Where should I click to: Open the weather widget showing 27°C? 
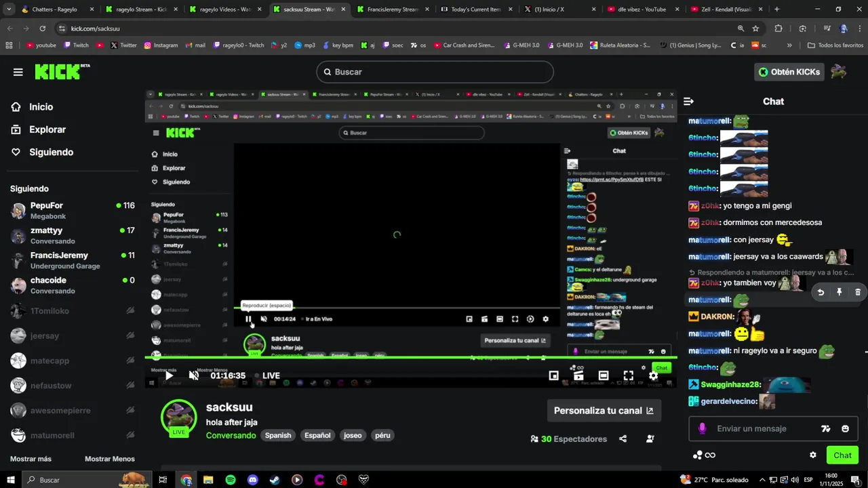[x=713, y=480]
